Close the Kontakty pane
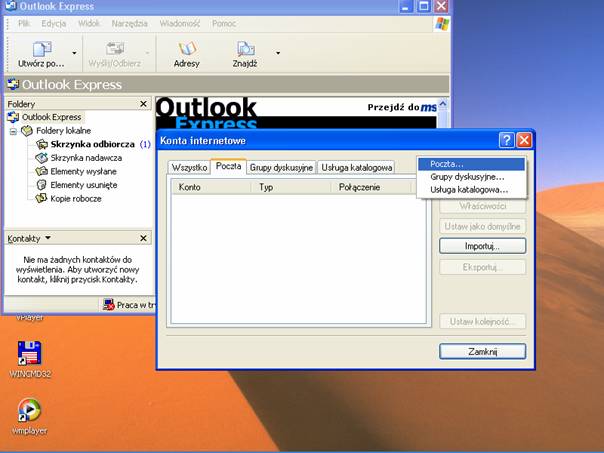604x453 pixels. coord(143,238)
